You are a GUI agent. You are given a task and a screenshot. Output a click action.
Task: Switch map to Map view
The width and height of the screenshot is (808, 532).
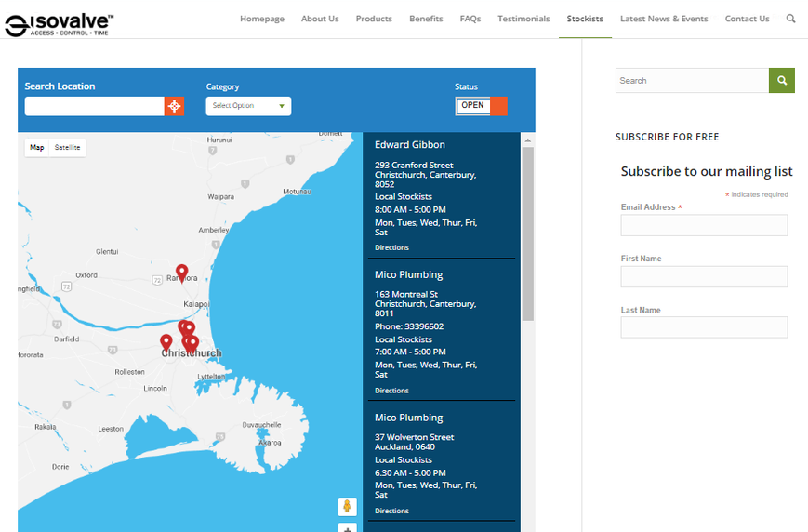36,148
